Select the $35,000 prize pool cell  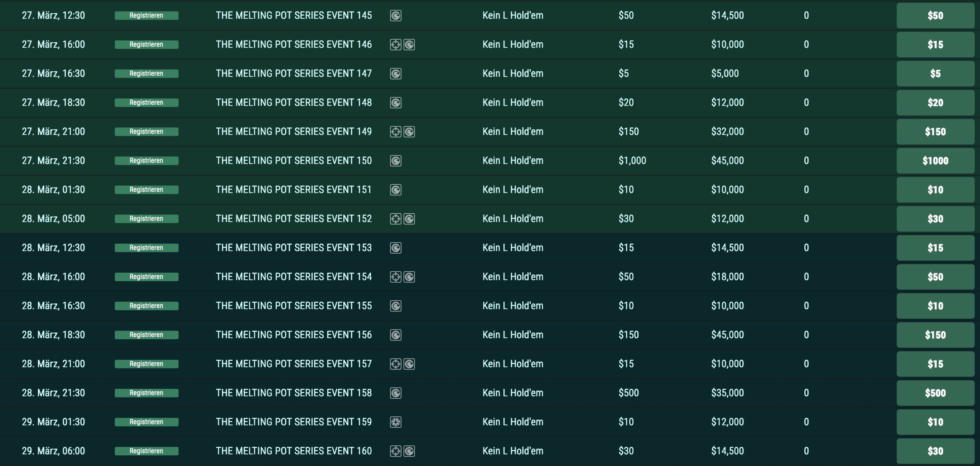727,393
